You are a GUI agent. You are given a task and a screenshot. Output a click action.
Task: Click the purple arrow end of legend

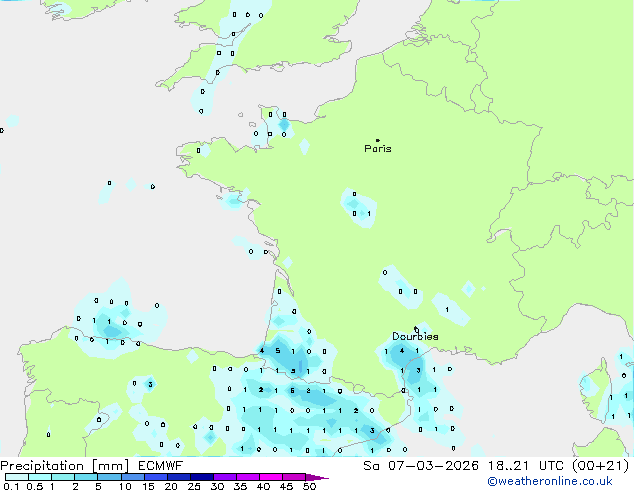317,477
